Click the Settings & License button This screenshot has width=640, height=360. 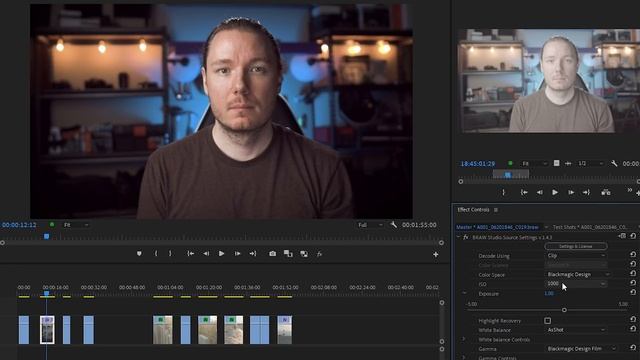point(576,246)
